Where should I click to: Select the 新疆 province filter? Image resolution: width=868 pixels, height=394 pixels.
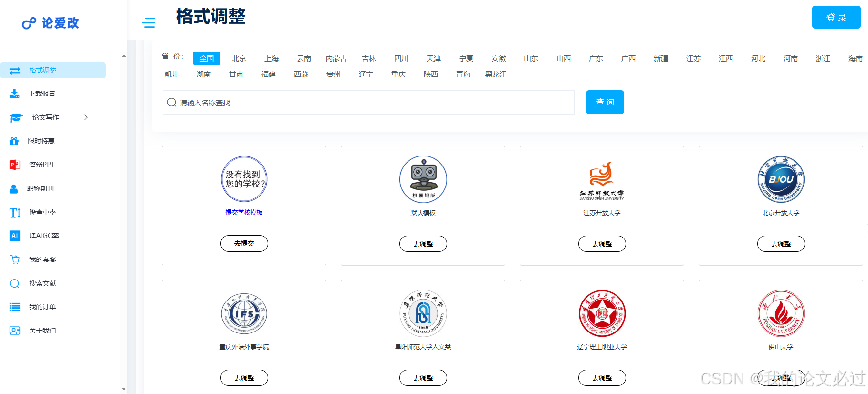(661, 58)
